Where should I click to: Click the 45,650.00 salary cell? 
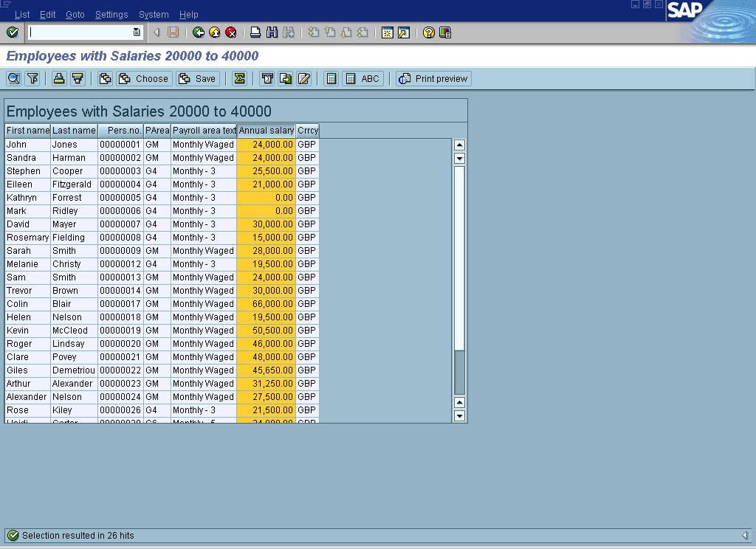(x=266, y=370)
